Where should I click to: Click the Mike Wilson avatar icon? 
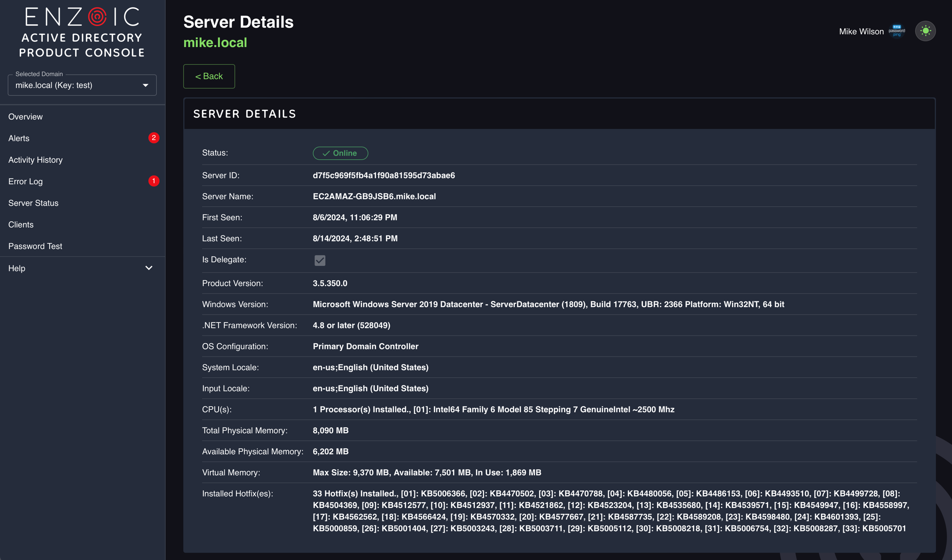(897, 31)
